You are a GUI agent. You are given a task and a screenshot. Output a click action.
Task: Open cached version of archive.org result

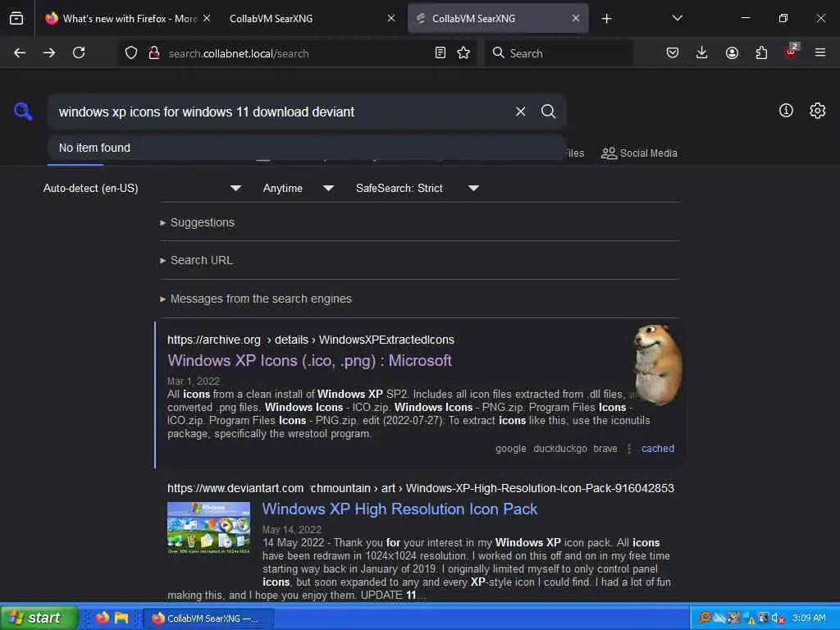pyautogui.click(x=657, y=449)
